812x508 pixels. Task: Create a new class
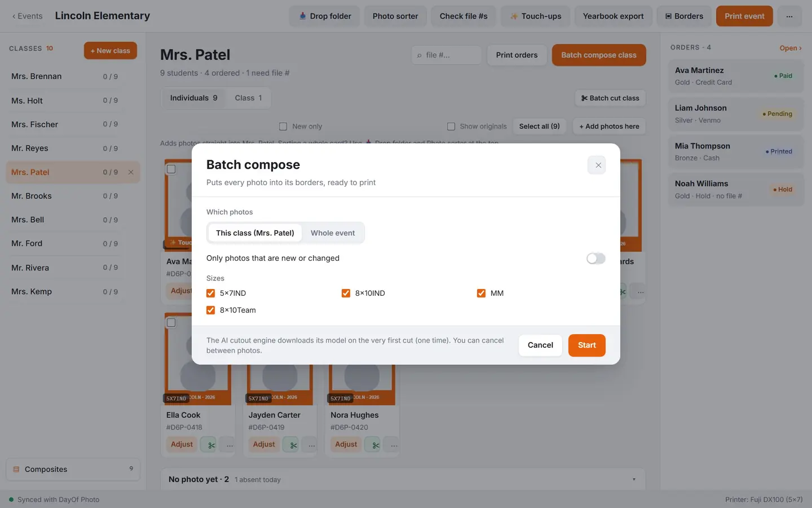click(x=111, y=51)
